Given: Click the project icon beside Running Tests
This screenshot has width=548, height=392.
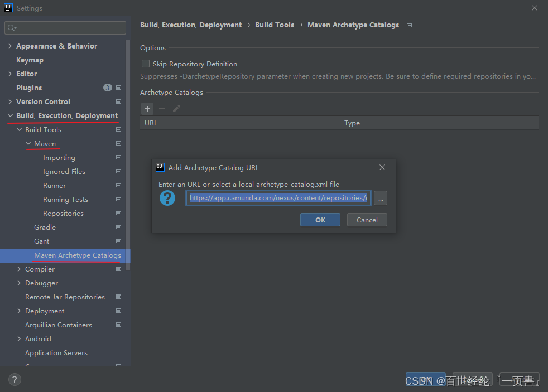Looking at the screenshot, I should (118, 199).
